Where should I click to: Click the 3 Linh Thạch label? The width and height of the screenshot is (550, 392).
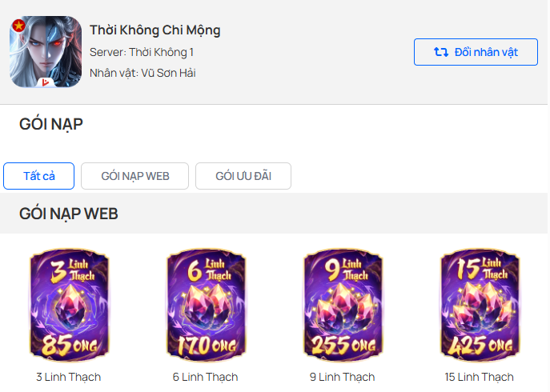[x=69, y=377]
